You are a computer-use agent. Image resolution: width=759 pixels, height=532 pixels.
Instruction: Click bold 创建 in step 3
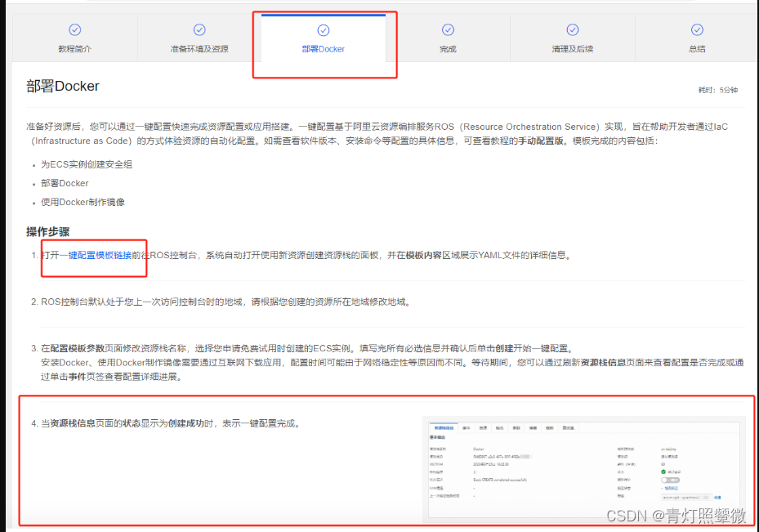click(x=504, y=348)
